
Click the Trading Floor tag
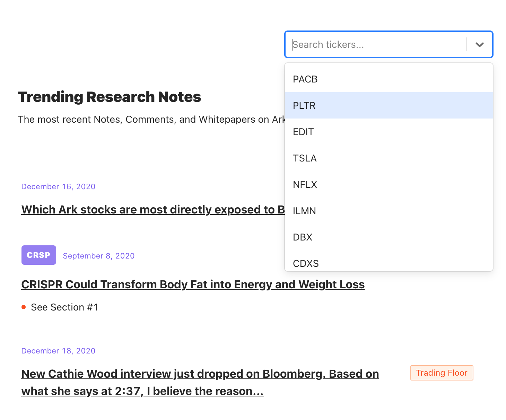point(442,373)
